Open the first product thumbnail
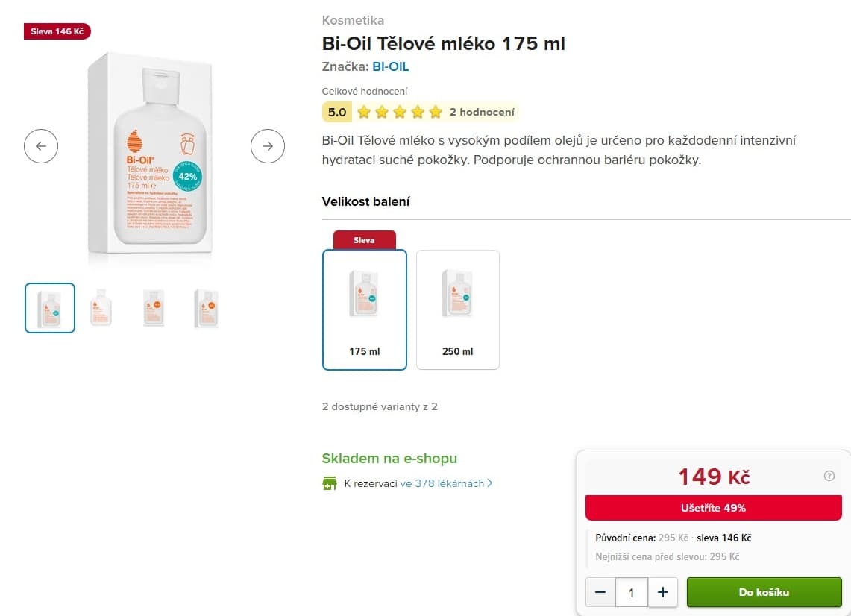 pos(50,307)
